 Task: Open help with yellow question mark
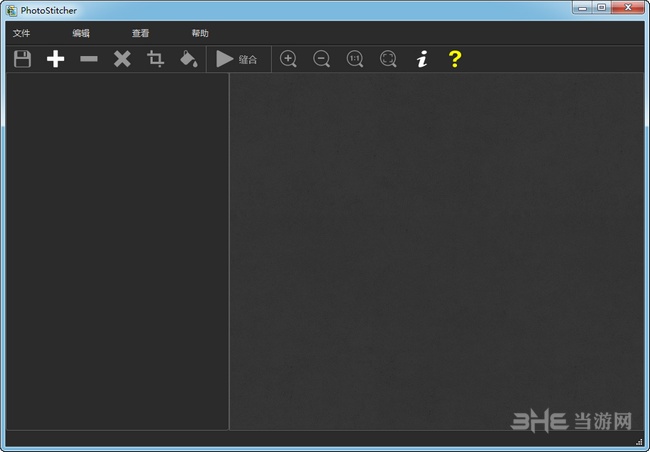point(455,59)
